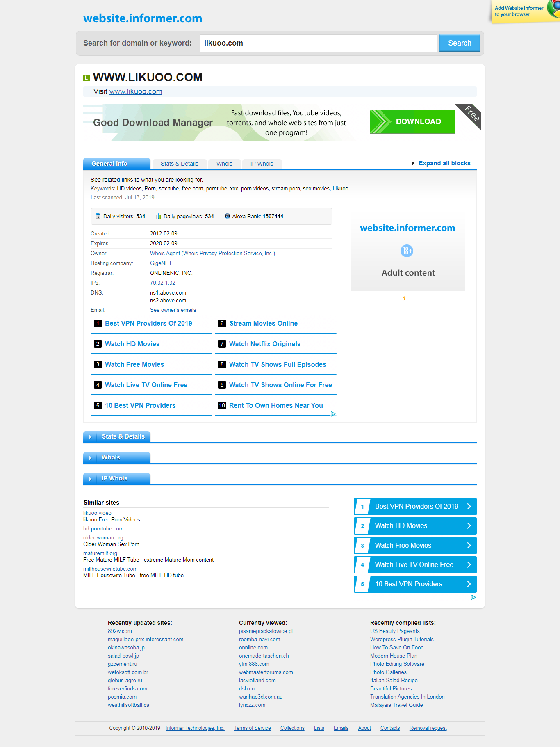Click the green L favicon beside WWW.LIKUOO.COM
Viewport: 560px width, 747px height.
pos(87,78)
